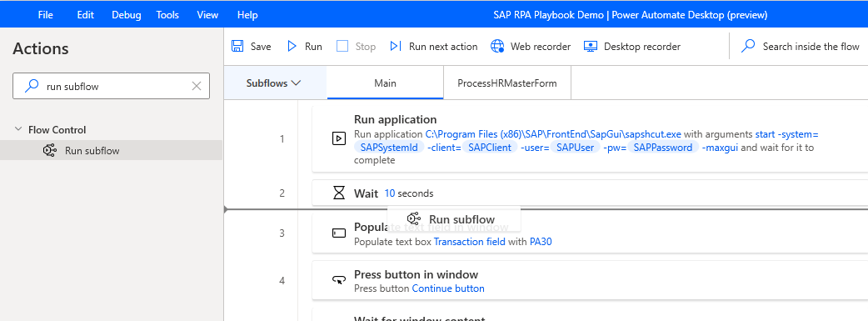
Task: Open the Help menu
Action: (x=247, y=15)
